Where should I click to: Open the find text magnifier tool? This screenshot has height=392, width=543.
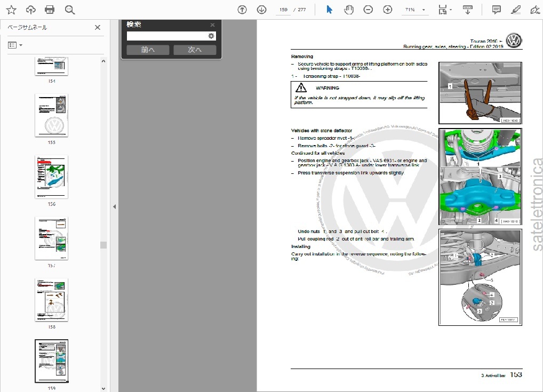69,10
